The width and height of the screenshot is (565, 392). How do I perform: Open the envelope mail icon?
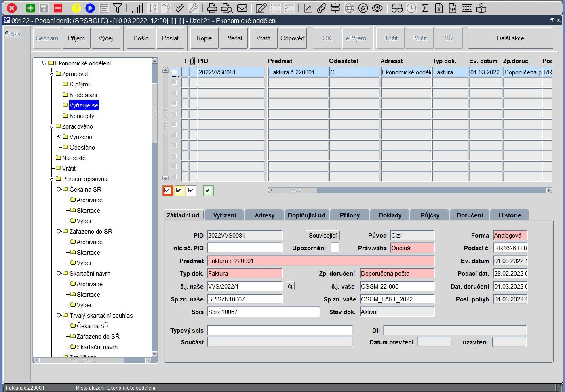[x=242, y=8]
